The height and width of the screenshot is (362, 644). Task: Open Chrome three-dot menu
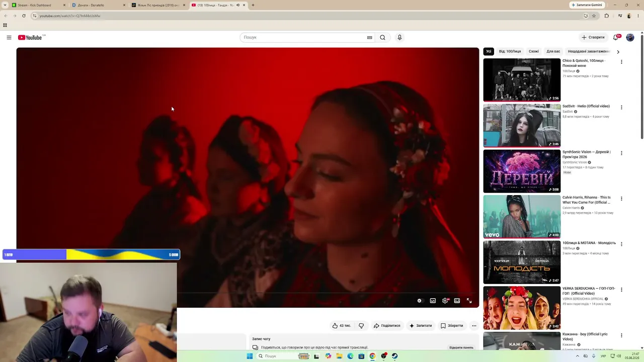tap(638, 16)
